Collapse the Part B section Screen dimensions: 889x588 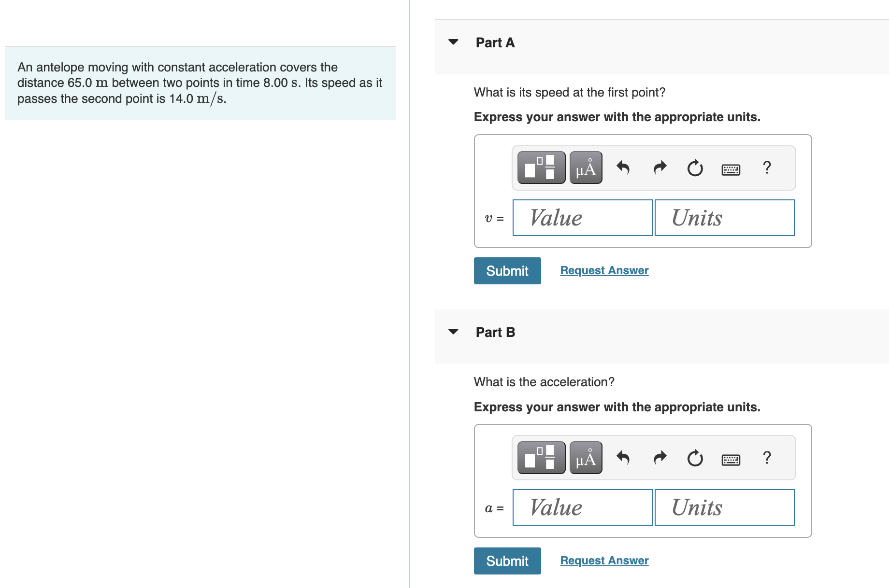tap(453, 332)
